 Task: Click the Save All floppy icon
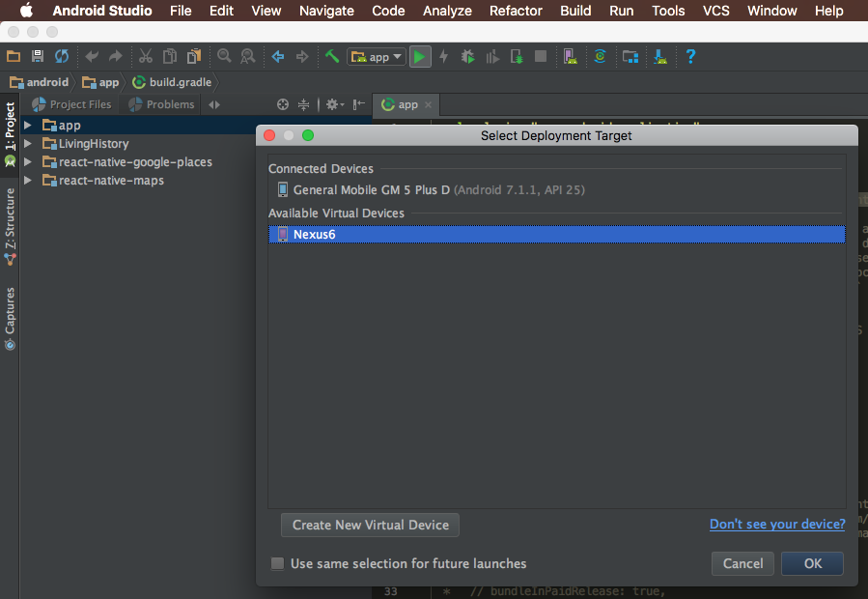click(x=38, y=57)
